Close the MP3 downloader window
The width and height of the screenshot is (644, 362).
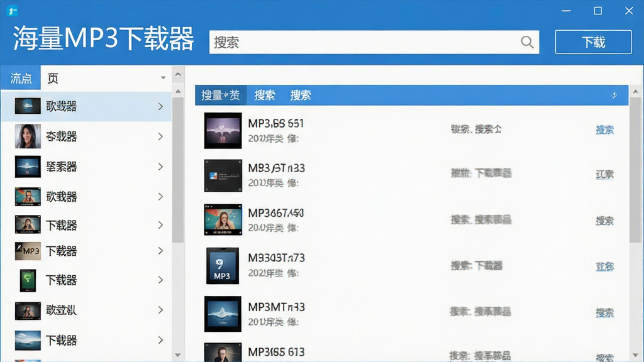tap(629, 11)
